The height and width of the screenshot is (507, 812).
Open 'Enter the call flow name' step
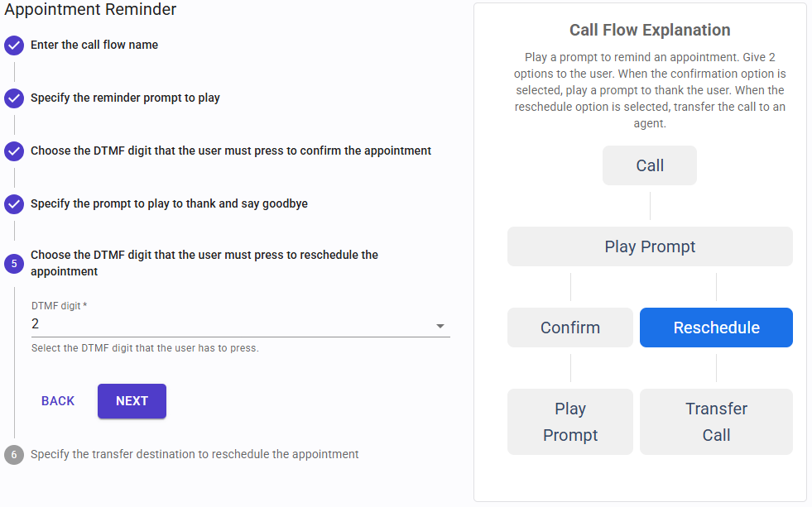tap(94, 45)
